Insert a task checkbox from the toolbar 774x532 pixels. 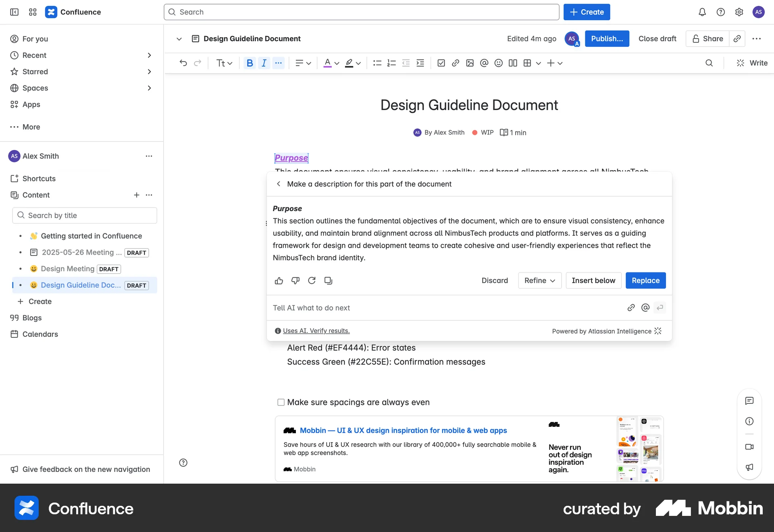441,63
